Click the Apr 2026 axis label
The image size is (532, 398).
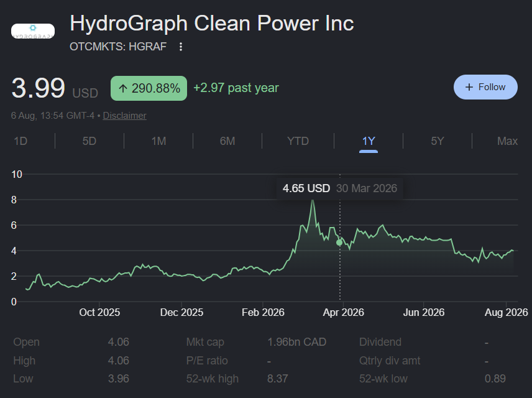click(343, 312)
